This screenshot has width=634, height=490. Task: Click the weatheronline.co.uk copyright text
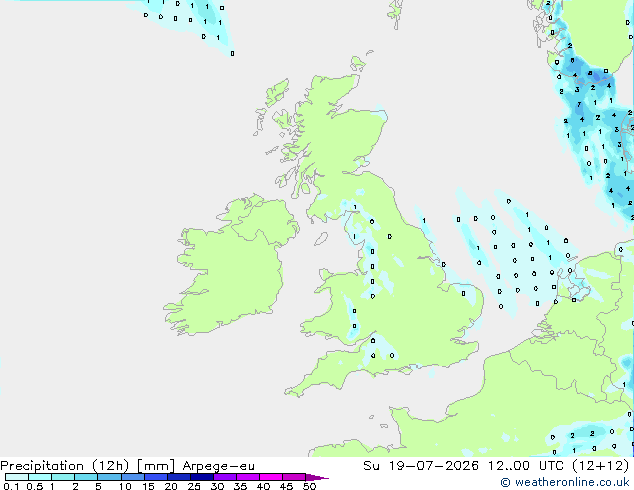click(564, 482)
